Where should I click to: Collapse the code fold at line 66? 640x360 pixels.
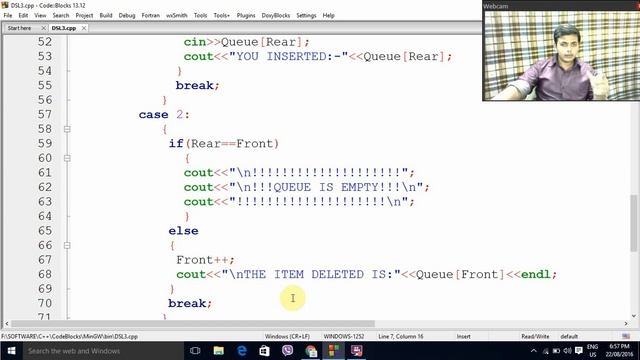click(x=67, y=246)
